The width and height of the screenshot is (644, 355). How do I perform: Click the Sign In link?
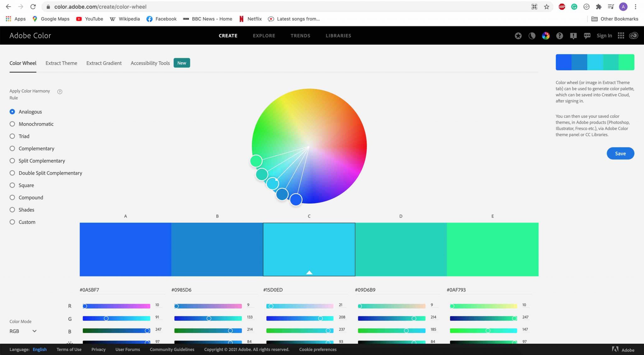click(604, 35)
